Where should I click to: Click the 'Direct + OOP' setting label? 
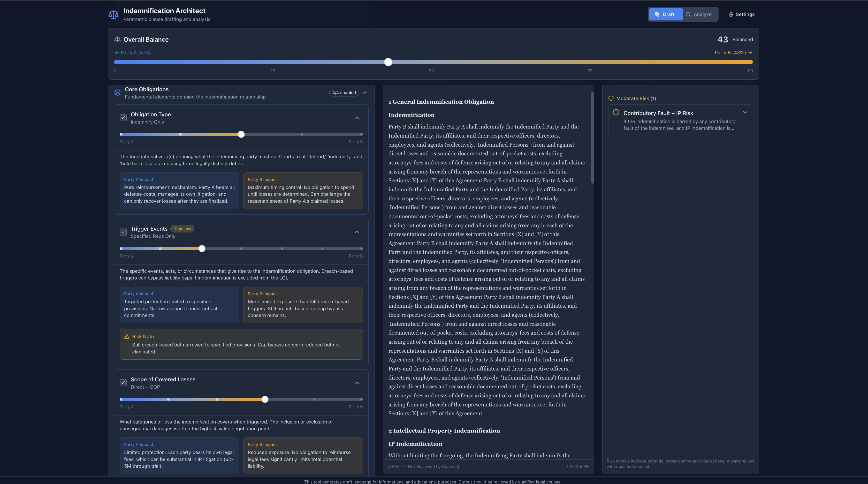(x=145, y=387)
